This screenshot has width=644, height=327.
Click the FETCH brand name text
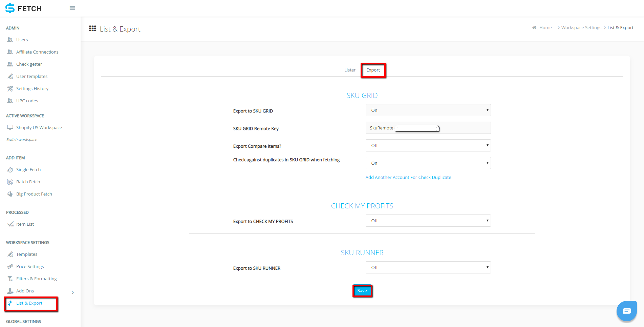(x=29, y=9)
